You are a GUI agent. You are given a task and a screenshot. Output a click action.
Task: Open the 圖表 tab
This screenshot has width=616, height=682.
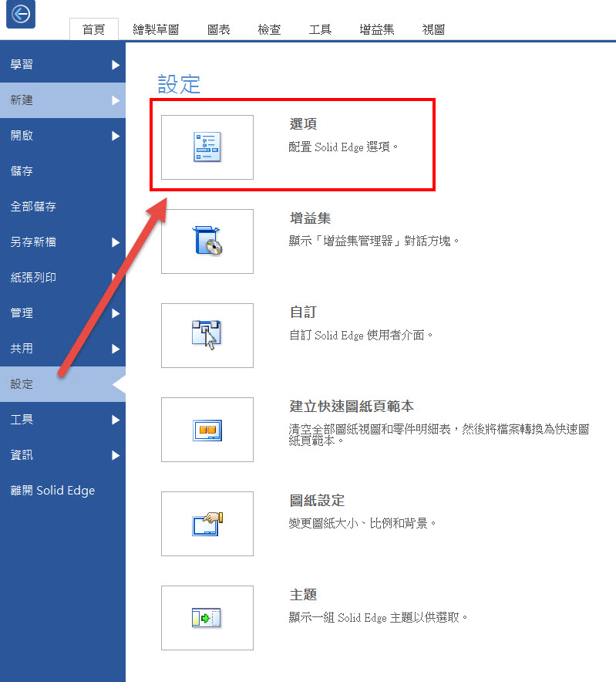click(219, 29)
